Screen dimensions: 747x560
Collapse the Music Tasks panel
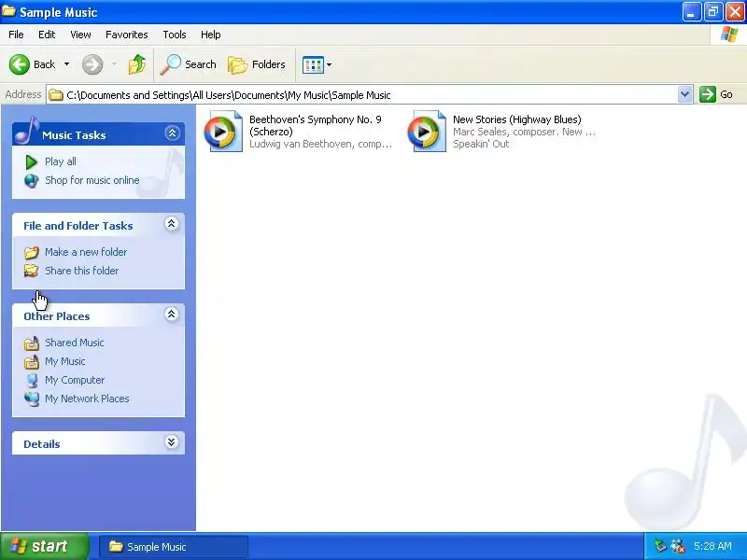click(x=172, y=133)
